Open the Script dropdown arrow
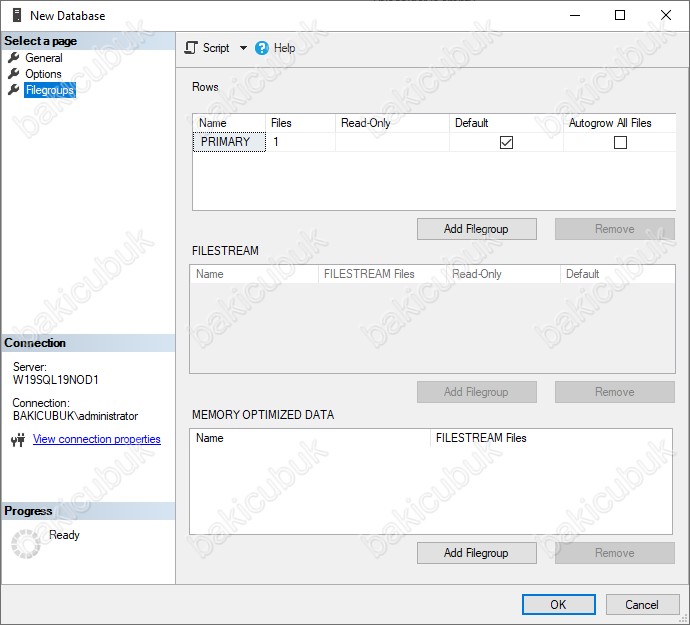Image resolution: width=690 pixels, height=625 pixels. click(x=243, y=48)
